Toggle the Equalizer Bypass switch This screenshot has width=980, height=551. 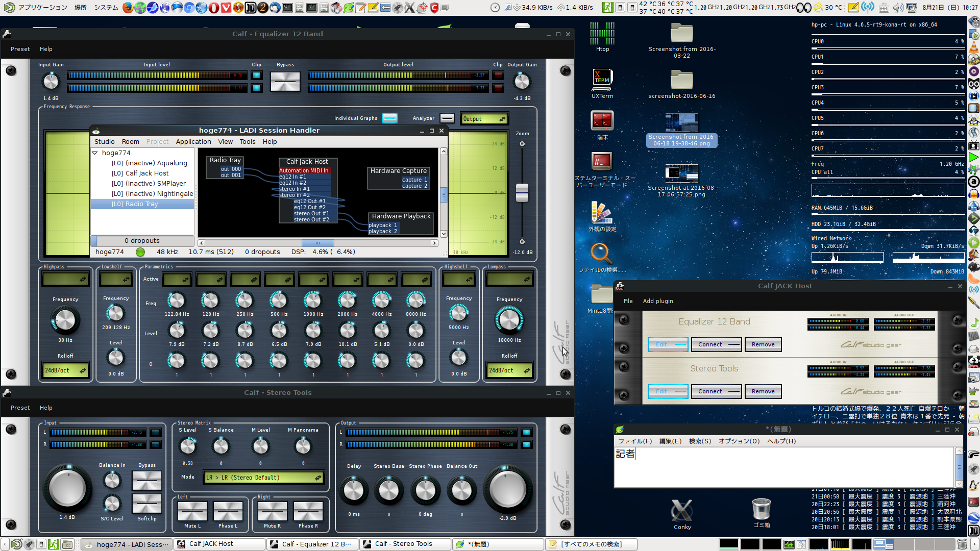[285, 82]
